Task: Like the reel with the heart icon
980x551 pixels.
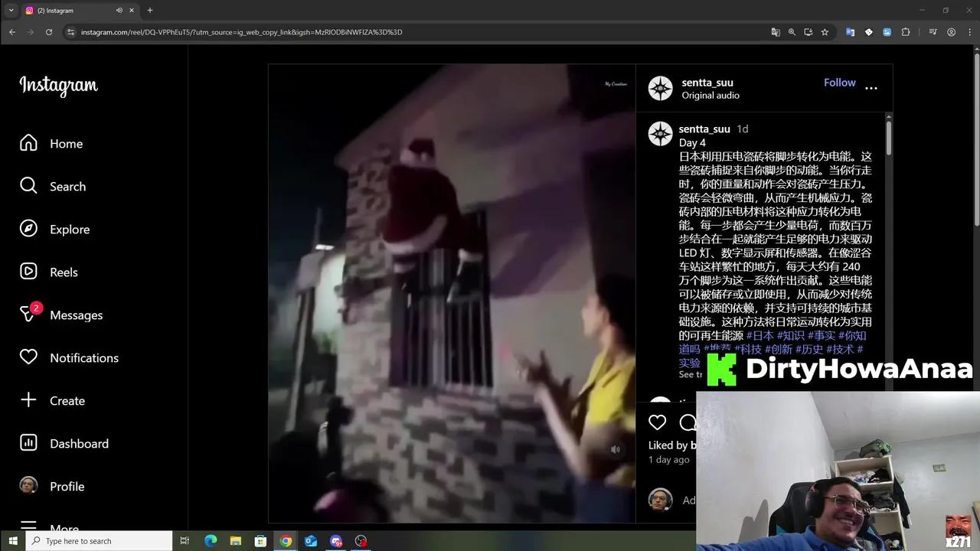Action: tap(657, 422)
